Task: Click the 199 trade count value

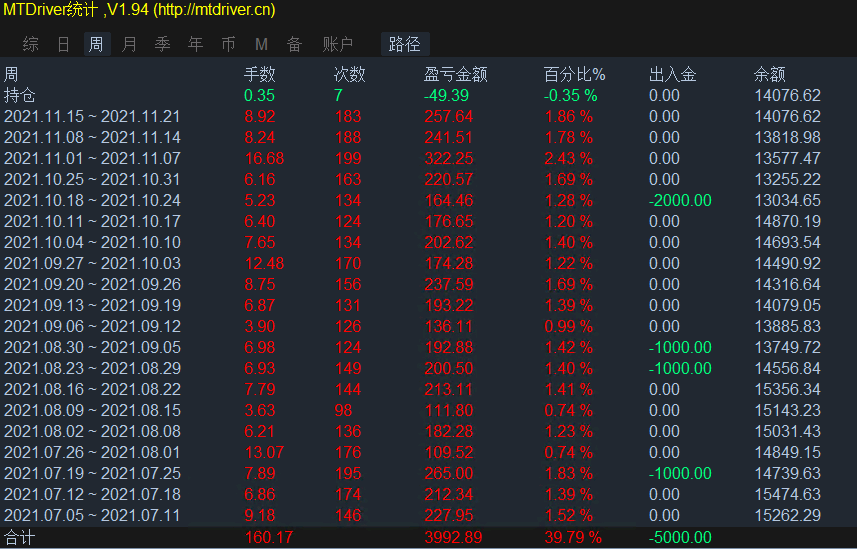Action: tap(348, 159)
